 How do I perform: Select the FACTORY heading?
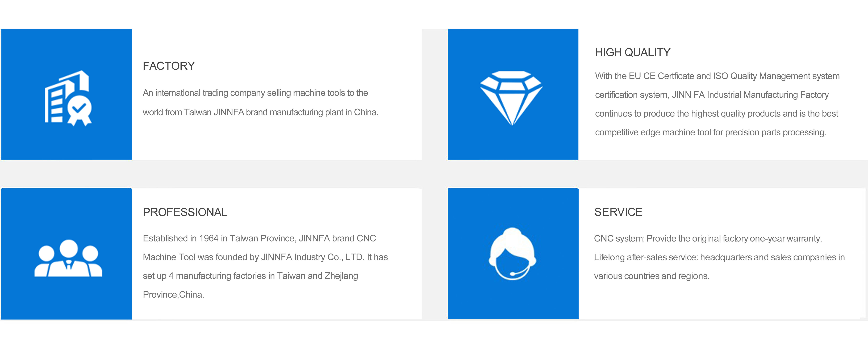169,66
